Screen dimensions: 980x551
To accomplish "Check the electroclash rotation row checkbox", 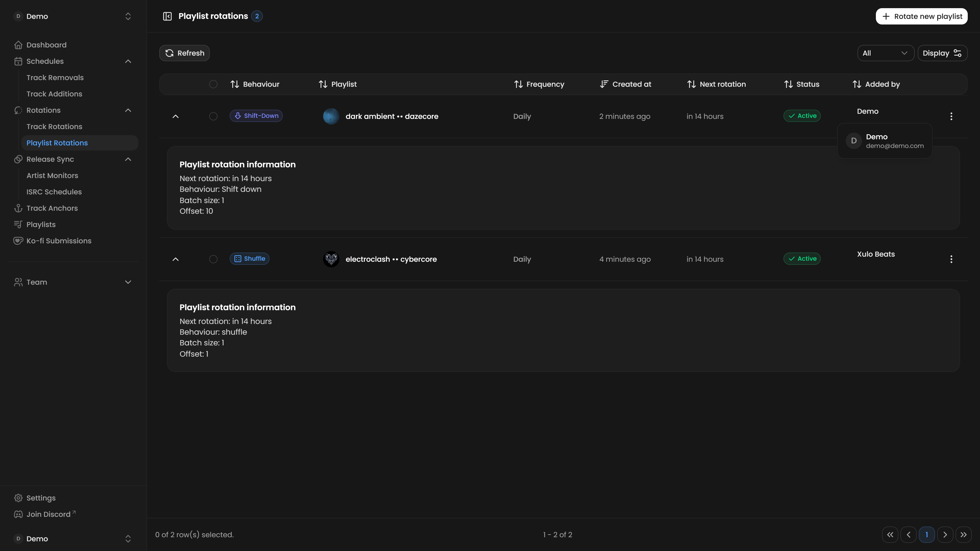I will (213, 259).
